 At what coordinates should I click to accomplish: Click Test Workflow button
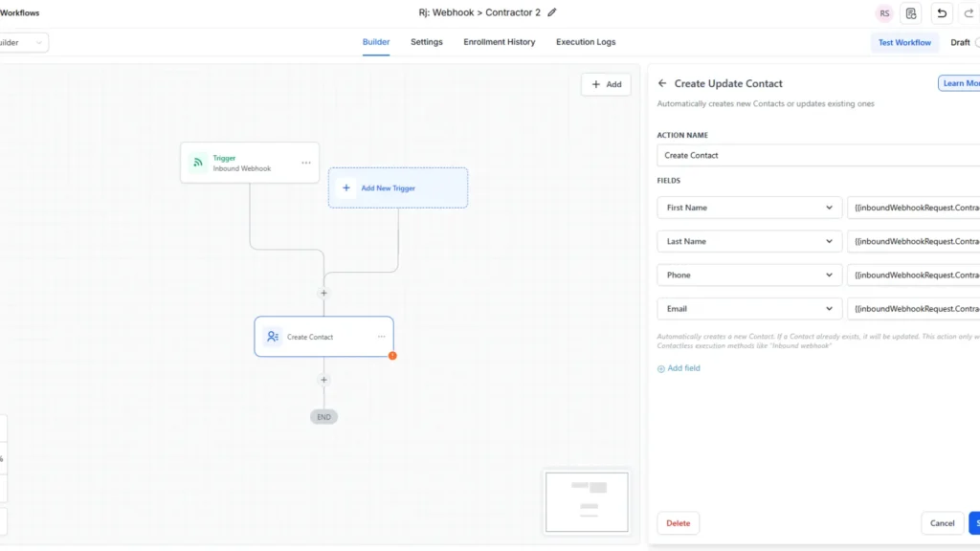click(904, 42)
